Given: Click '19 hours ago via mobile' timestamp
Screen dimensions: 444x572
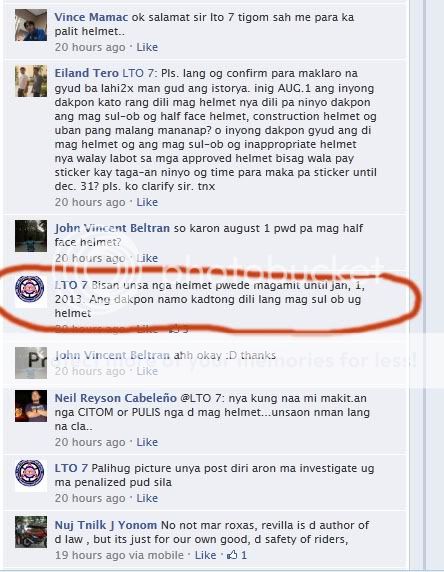Looking at the screenshot, I should coord(119,555).
